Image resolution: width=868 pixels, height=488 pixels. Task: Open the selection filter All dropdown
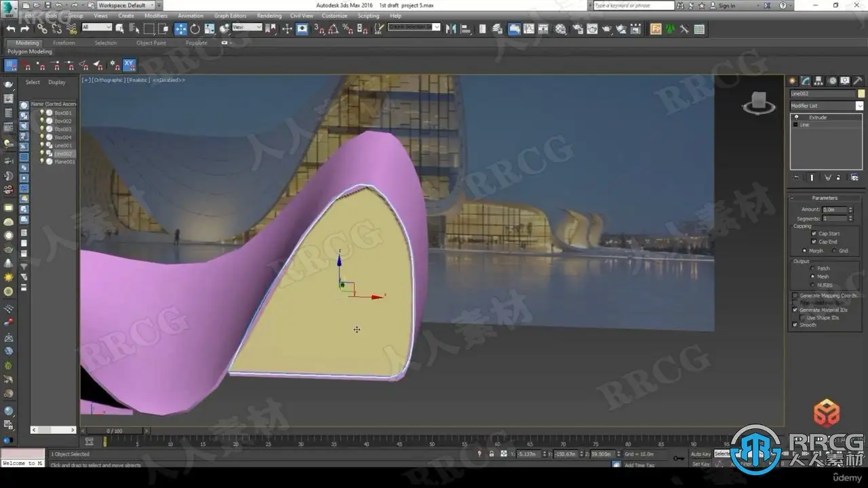coord(96,28)
